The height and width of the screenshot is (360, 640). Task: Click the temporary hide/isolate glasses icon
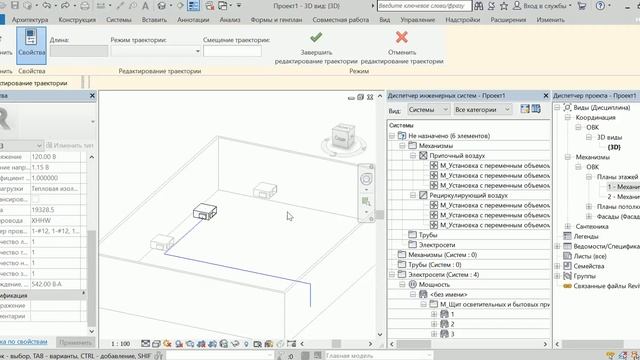pos(235,344)
